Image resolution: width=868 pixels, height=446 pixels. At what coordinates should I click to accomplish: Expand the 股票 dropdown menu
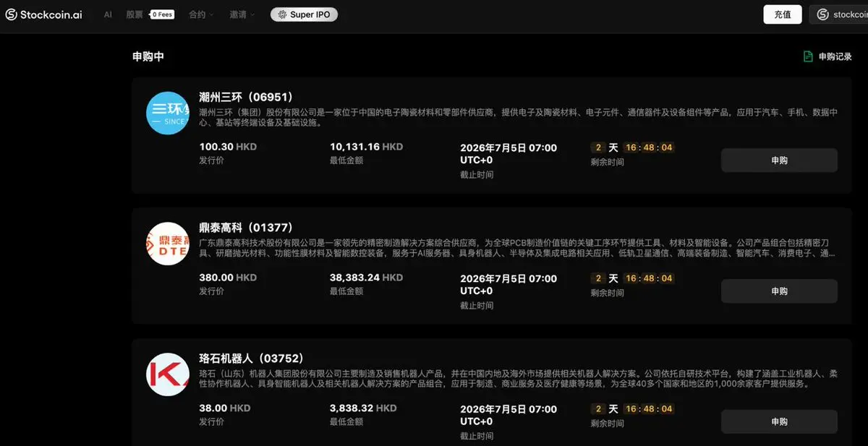135,14
